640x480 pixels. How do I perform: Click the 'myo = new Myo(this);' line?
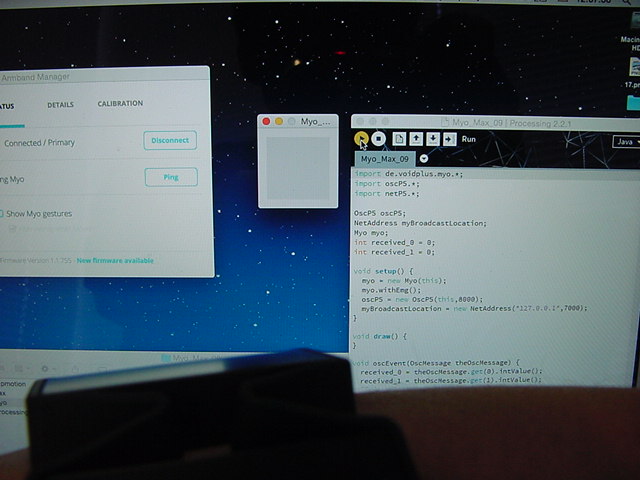(x=404, y=281)
